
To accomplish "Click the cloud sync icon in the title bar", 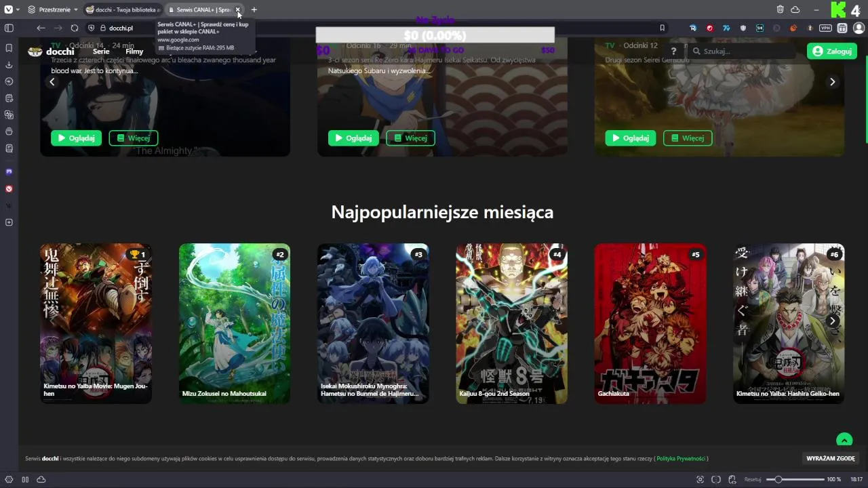I will [x=795, y=9].
